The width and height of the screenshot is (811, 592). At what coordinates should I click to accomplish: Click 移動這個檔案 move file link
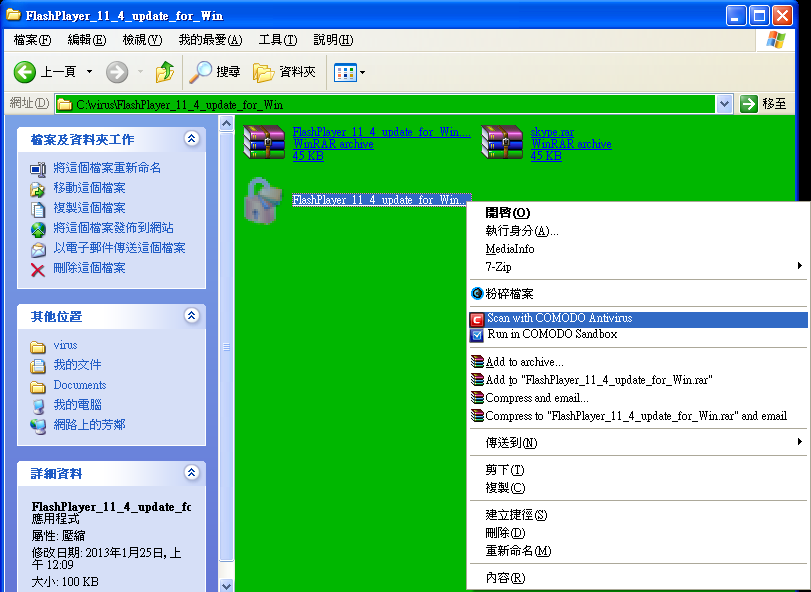click(89, 188)
